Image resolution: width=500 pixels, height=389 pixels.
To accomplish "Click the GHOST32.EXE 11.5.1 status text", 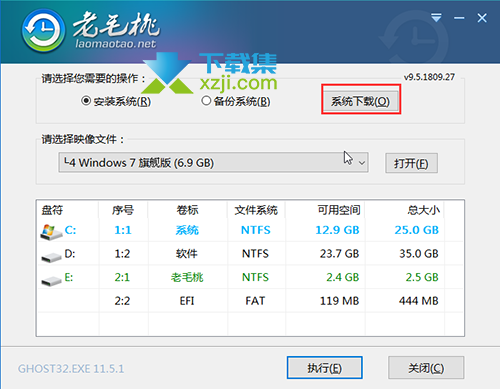I will pyautogui.click(x=71, y=369).
